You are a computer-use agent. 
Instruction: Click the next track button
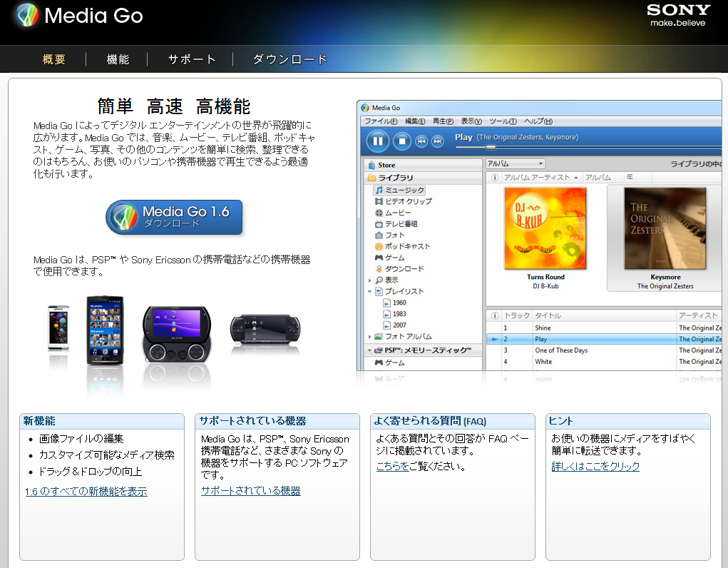click(437, 141)
